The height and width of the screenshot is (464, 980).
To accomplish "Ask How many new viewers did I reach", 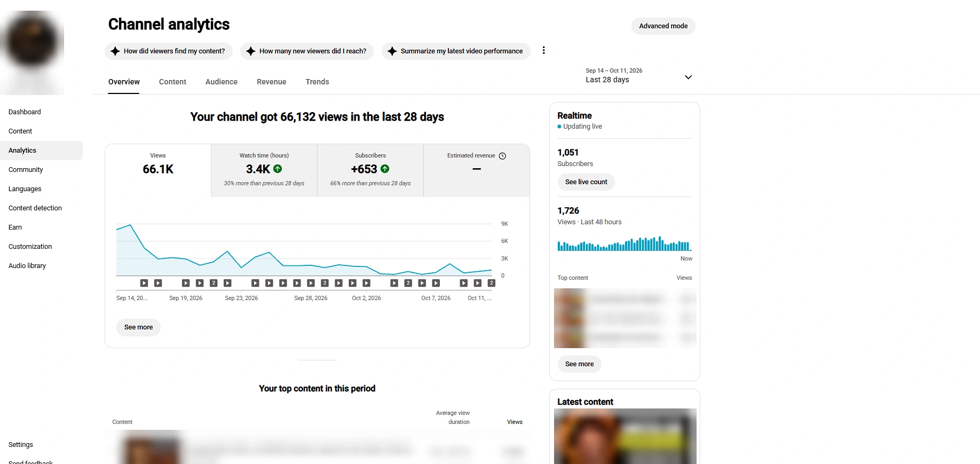I will [x=307, y=51].
